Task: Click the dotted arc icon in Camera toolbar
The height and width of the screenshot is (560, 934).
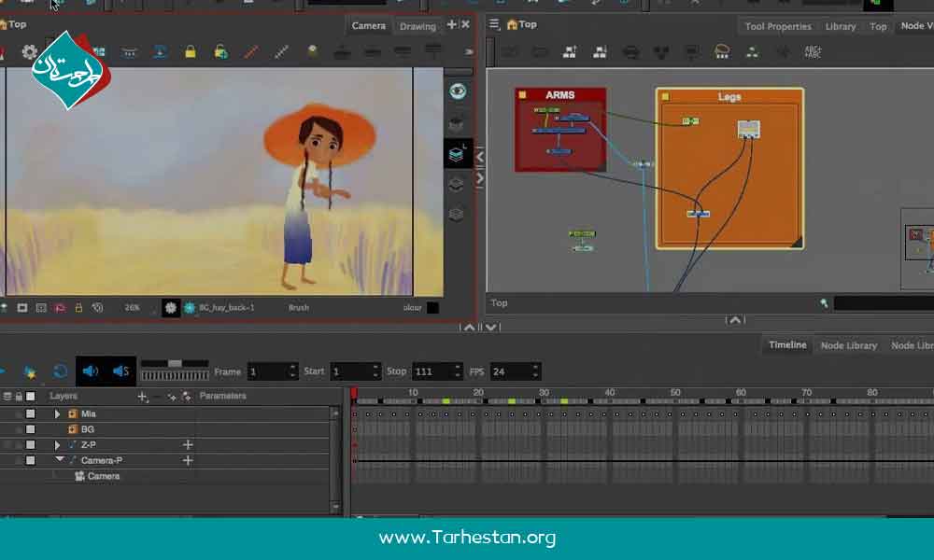Action: coord(129,52)
